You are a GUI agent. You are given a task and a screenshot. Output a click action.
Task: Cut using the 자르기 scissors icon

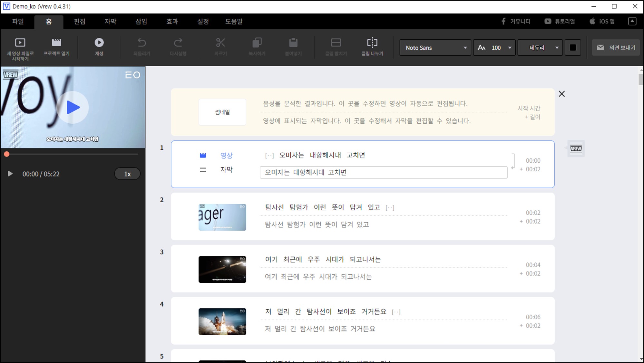(220, 42)
